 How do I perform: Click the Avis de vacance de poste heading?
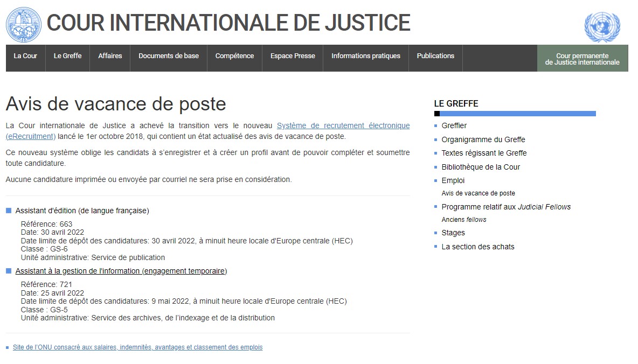(x=116, y=104)
